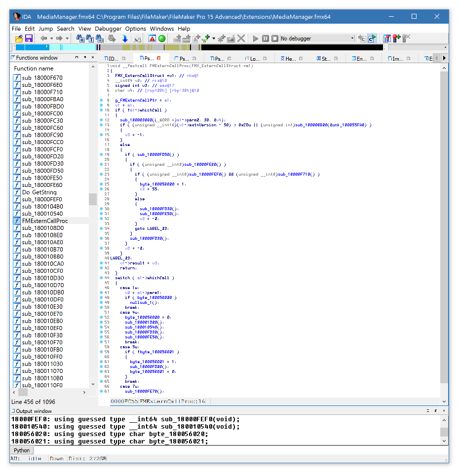Viewport: 459px width, 476px height.
Task: Close the Output window panel
Action: click(x=444, y=411)
